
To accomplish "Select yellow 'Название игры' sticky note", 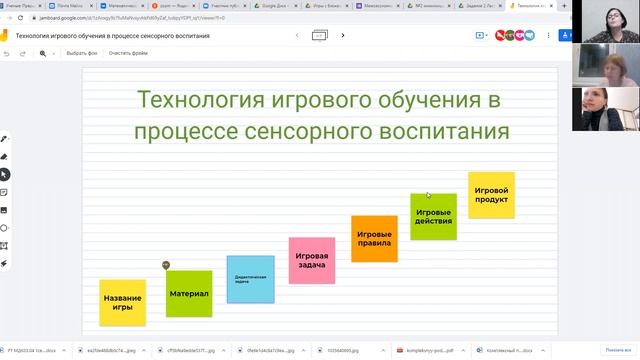I will tap(122, 303).
